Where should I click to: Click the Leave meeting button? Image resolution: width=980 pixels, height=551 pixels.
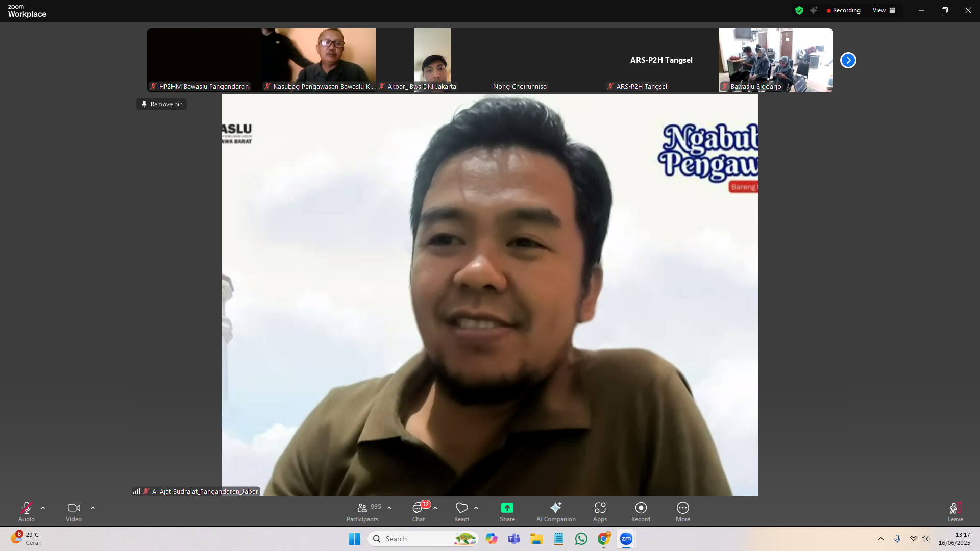(955, 508)
